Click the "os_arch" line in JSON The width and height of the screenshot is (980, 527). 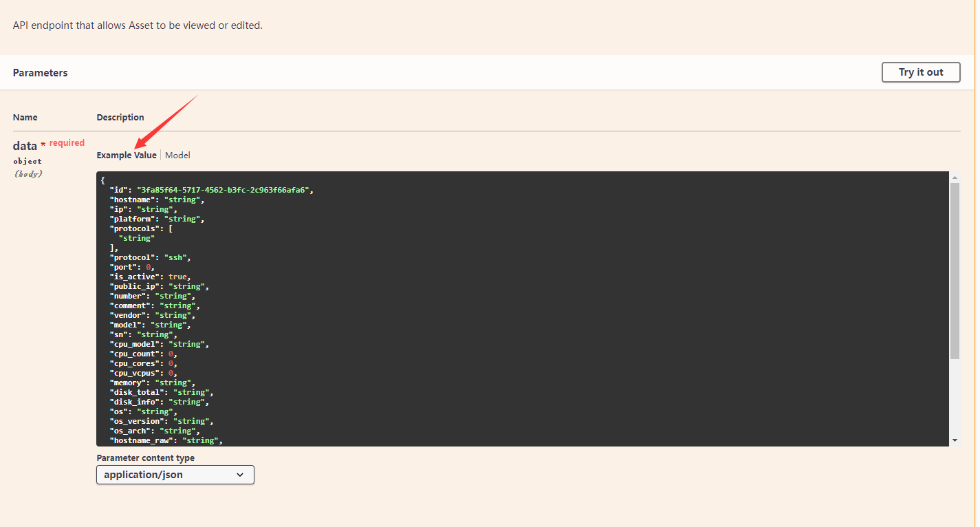point(155,431)
